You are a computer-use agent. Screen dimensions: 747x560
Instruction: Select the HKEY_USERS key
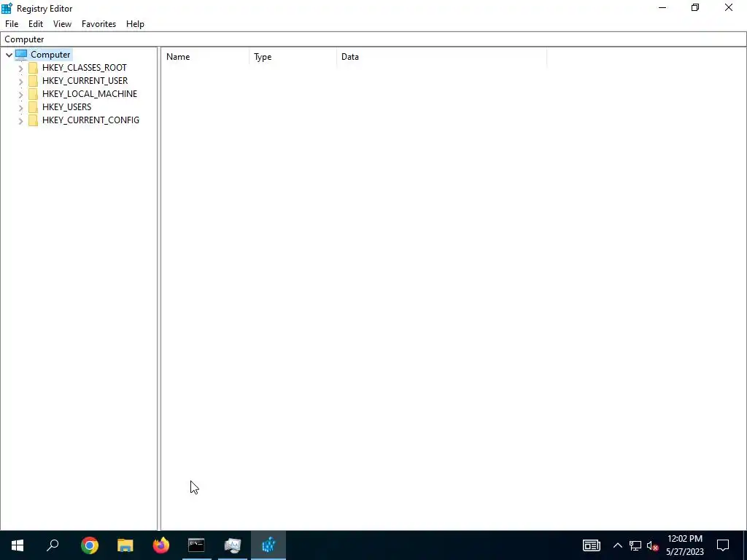pos(66,107)
